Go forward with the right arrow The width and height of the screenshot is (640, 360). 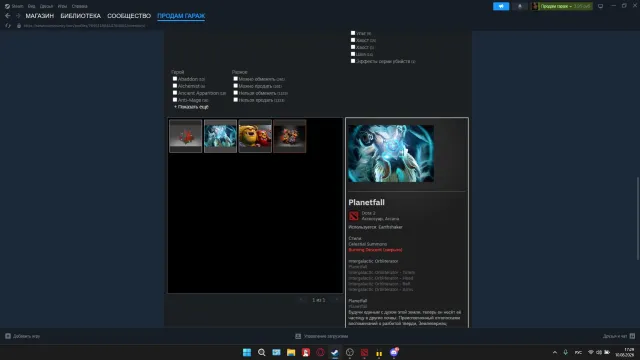(18, 16)
